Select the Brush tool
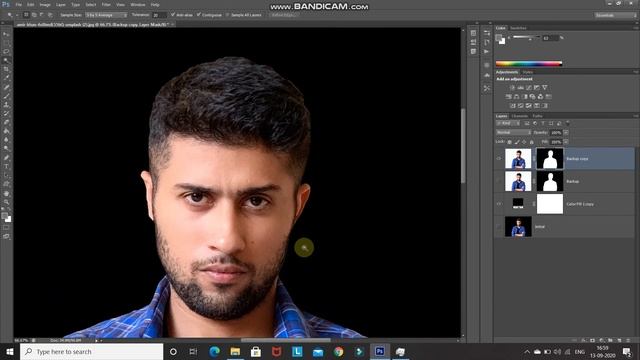 [6, 96]
